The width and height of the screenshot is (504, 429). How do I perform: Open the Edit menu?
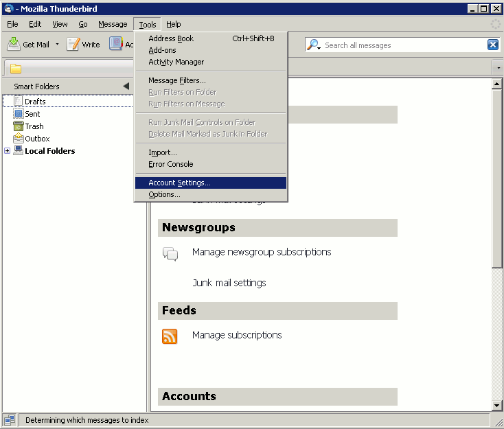(x=35, y=24)
